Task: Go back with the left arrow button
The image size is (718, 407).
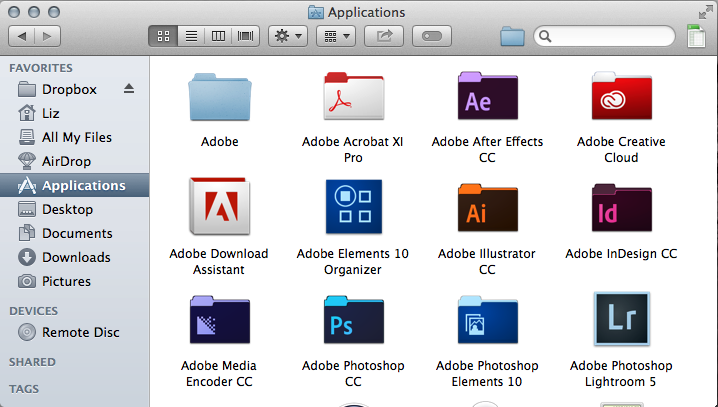Action: click(x=22, y=36)
